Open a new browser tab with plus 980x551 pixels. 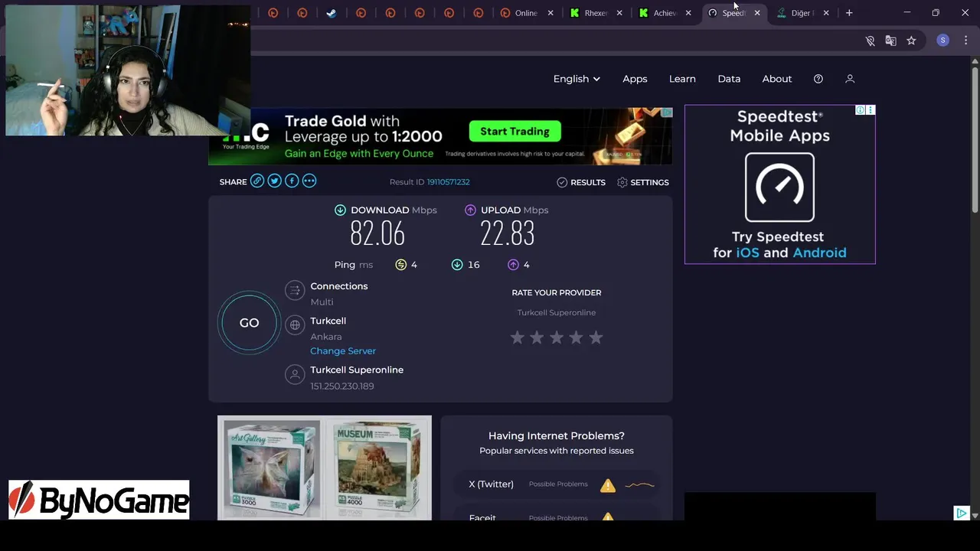tap(849, 13)
